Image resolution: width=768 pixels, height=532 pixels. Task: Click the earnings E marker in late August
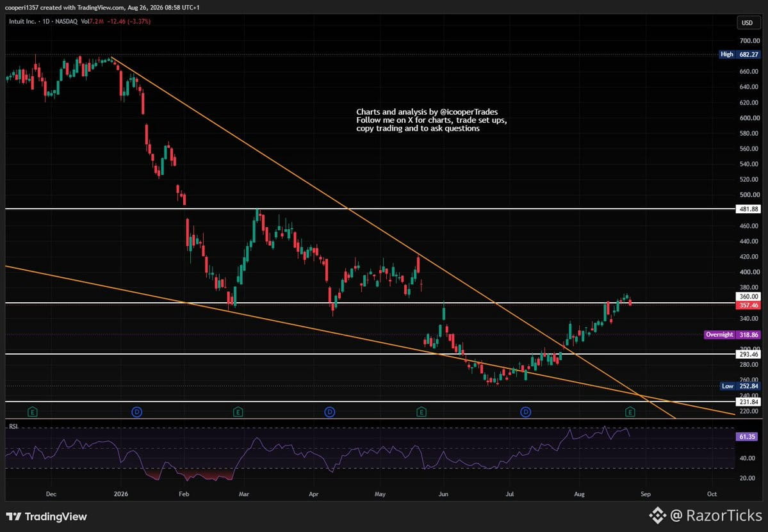pos(630,412)
